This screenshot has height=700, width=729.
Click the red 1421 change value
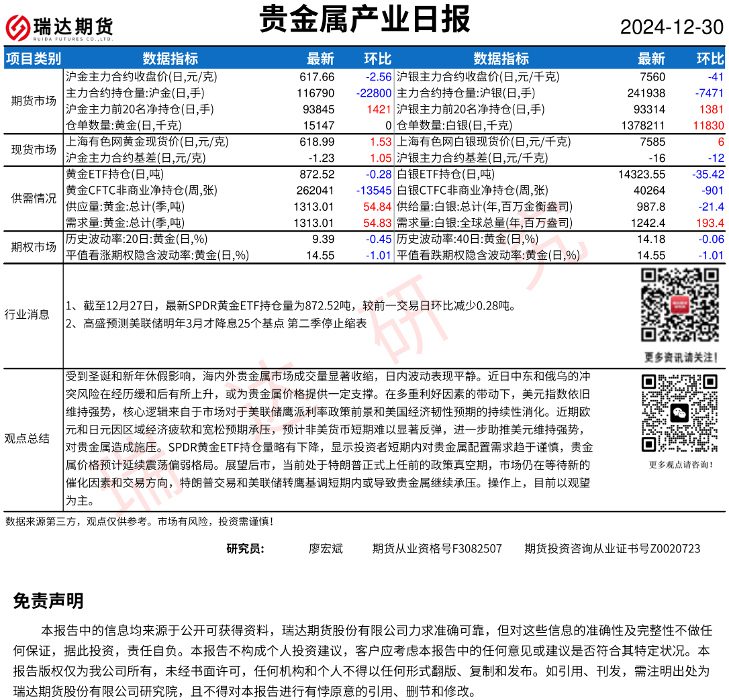tap(379, 109)
